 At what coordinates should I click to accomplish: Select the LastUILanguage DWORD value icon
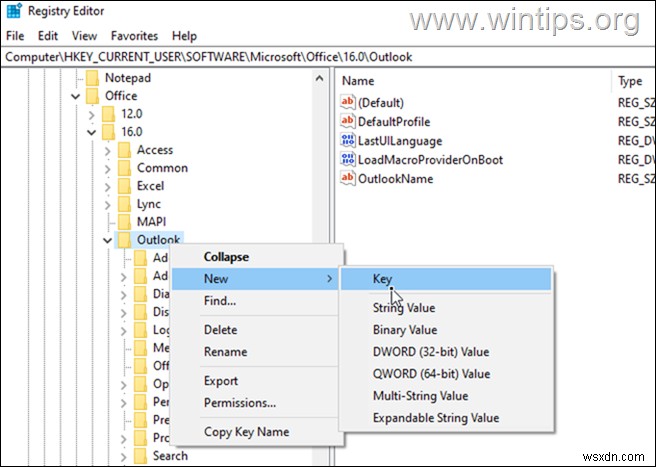click(348, 141)
